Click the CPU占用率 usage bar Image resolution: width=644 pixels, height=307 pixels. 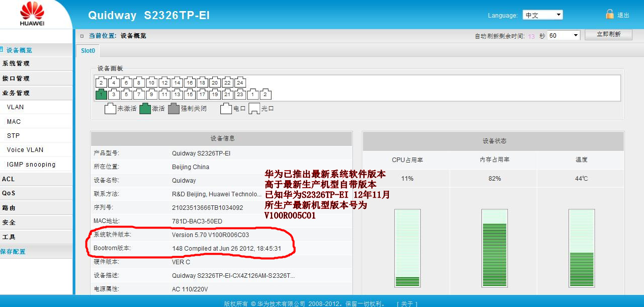pyautogui.click(x=407, y=248)
